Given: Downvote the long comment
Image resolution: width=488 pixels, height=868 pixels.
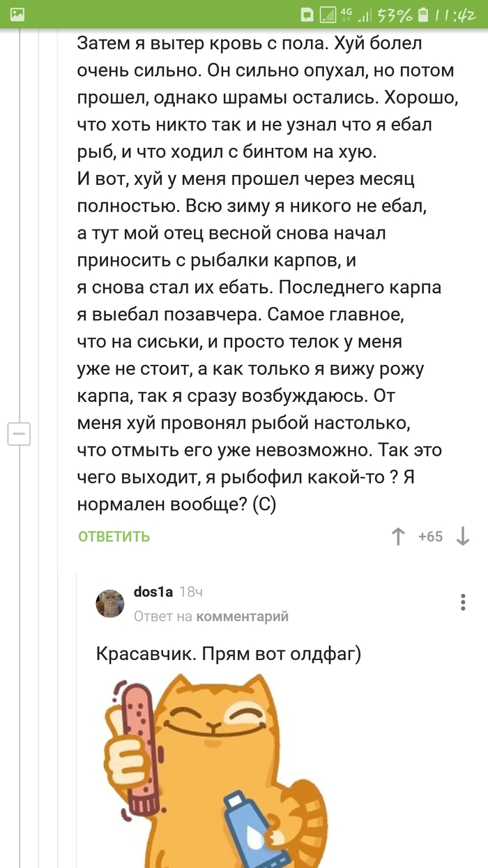Looking at the screenshot, I should coord(462,537).
